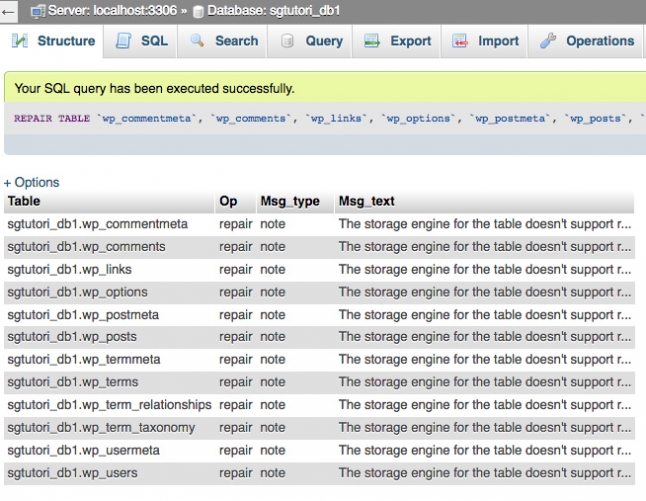This screenshot has width=646, height=501.
Task: Click 'repair' in the wp_term_taxonomy row
Action: 236,428
